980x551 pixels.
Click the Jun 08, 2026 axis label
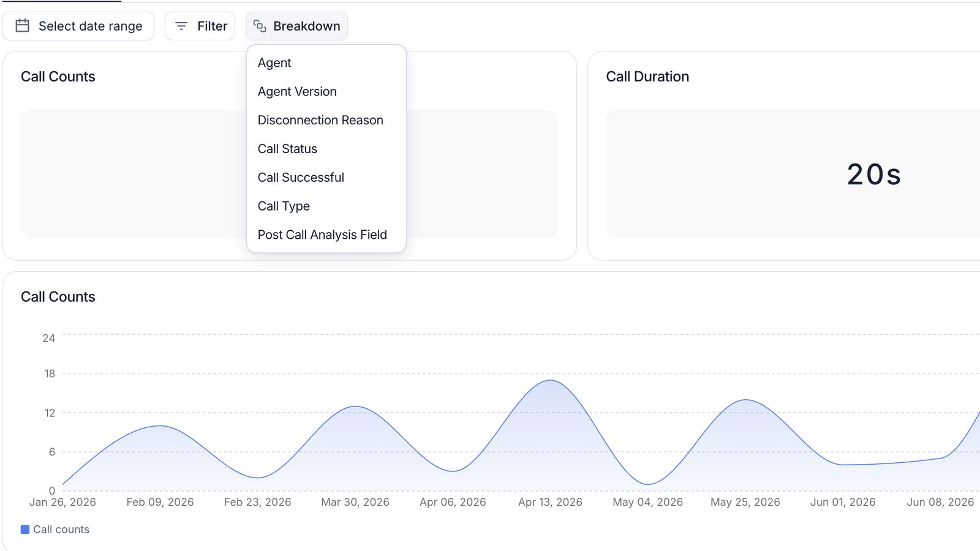(x=940, y=502)
